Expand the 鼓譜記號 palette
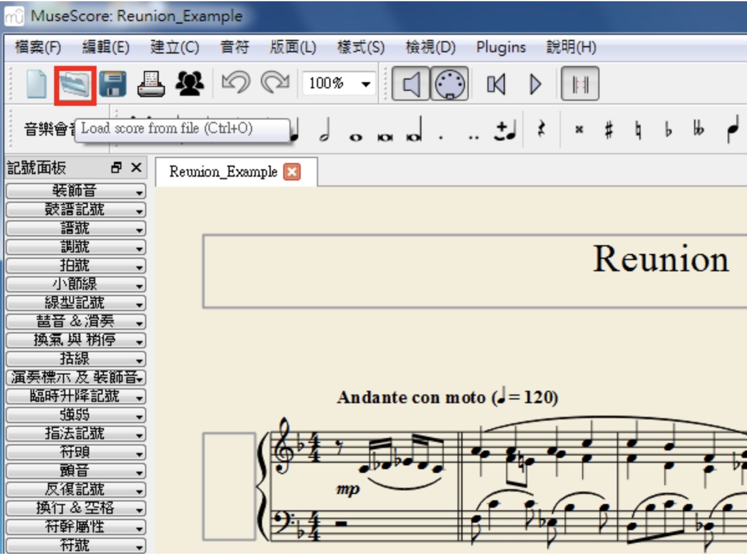The width and height of the screenshot is (747, 560). click(x=75, y=210)
